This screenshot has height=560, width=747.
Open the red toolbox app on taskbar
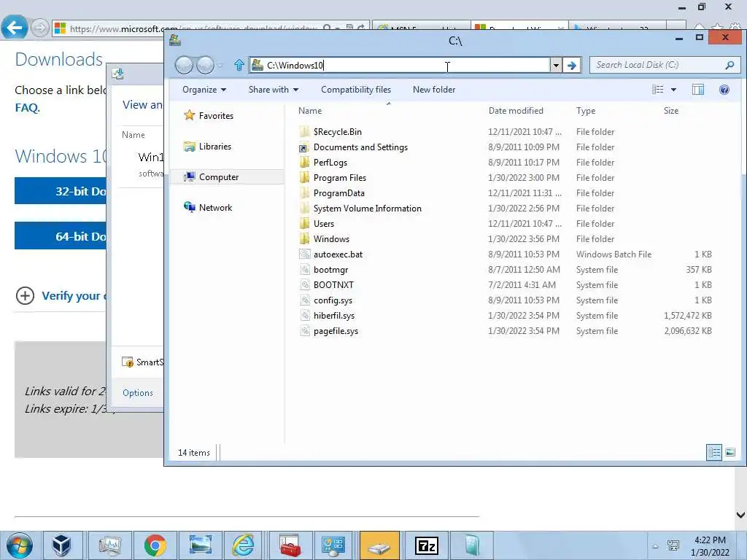tap(290, 545)
